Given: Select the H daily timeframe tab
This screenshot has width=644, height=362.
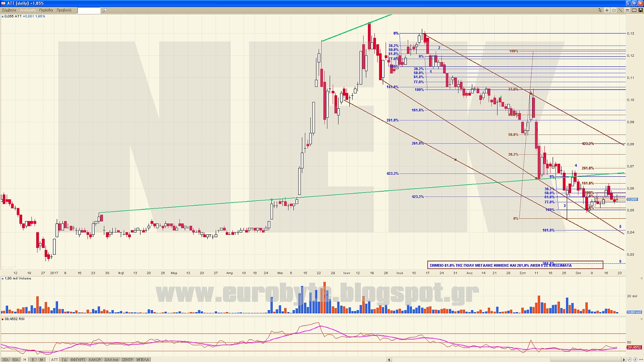Looking at the screenshot, I should 25,360.
